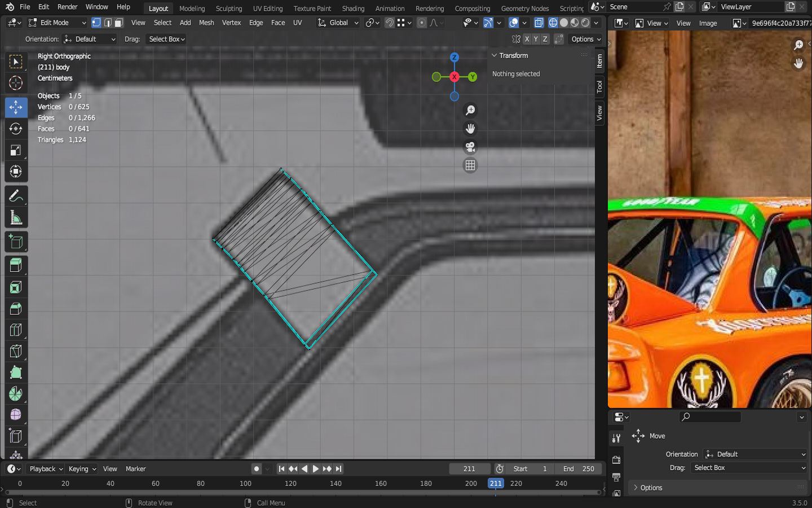
Task: Choose the Add Cube tool
Action: coord(16,242)
